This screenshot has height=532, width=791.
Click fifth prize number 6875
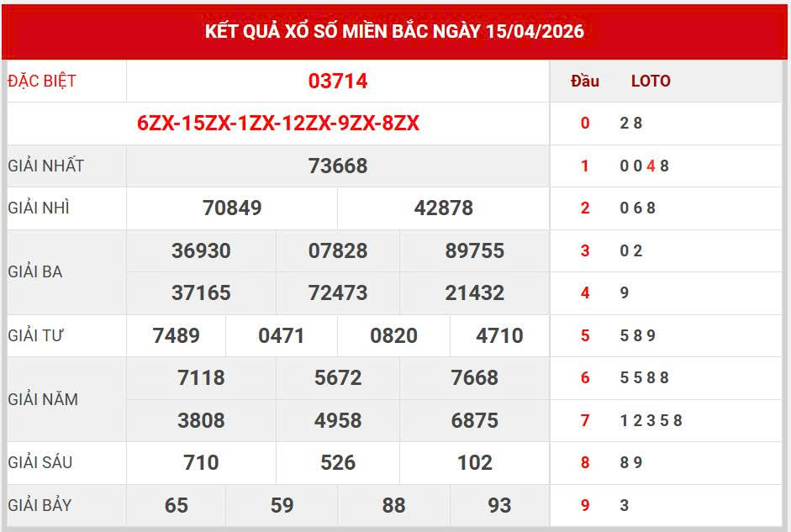click(475, 420)
